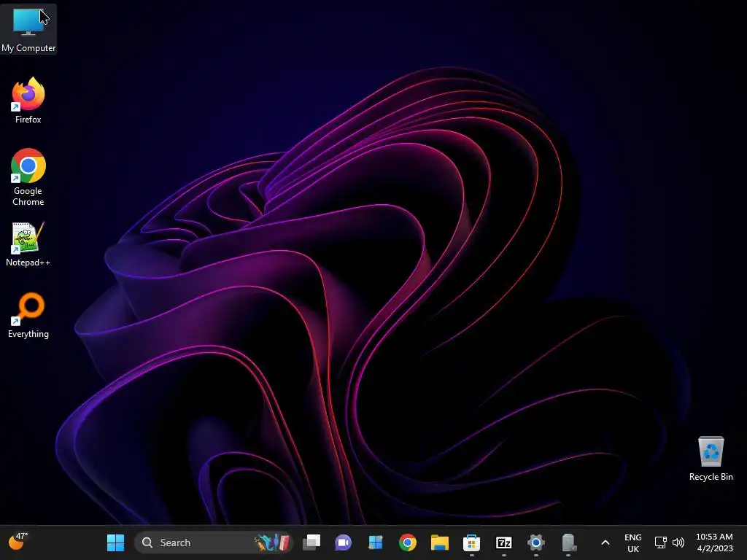Select the Notepad++ desktop shortcut
This screenshot has height=560, width=747.
[x=28, y=244]
